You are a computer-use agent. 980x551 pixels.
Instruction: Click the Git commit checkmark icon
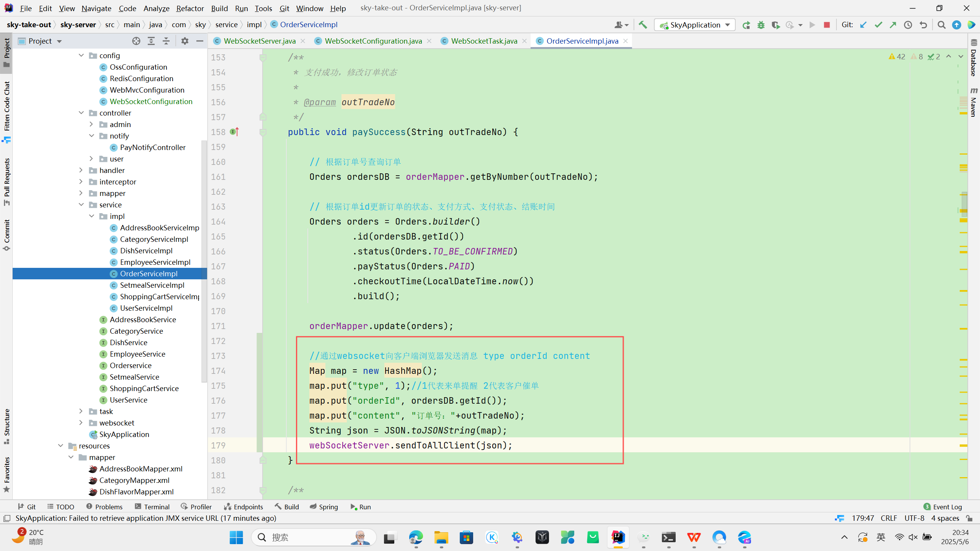point(878,25)
